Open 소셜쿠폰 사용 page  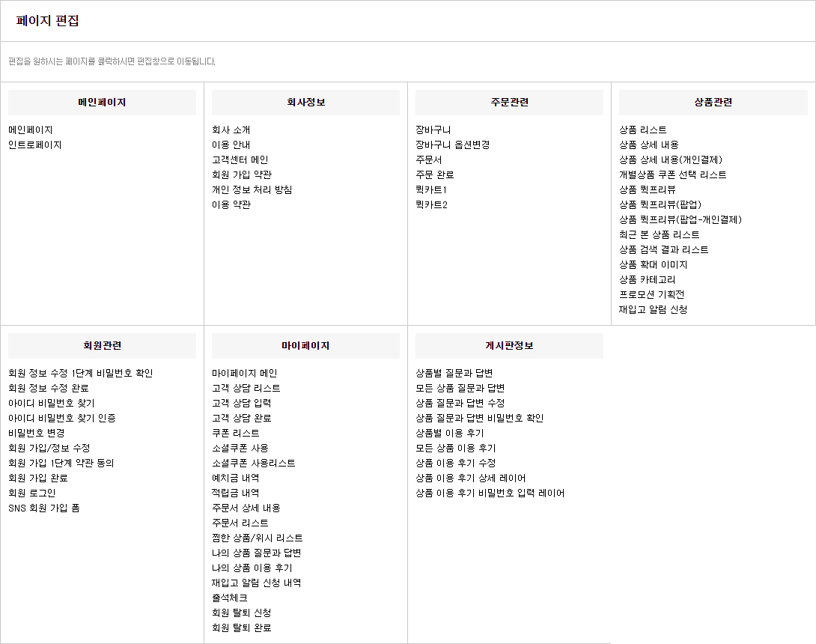[240, 449]
